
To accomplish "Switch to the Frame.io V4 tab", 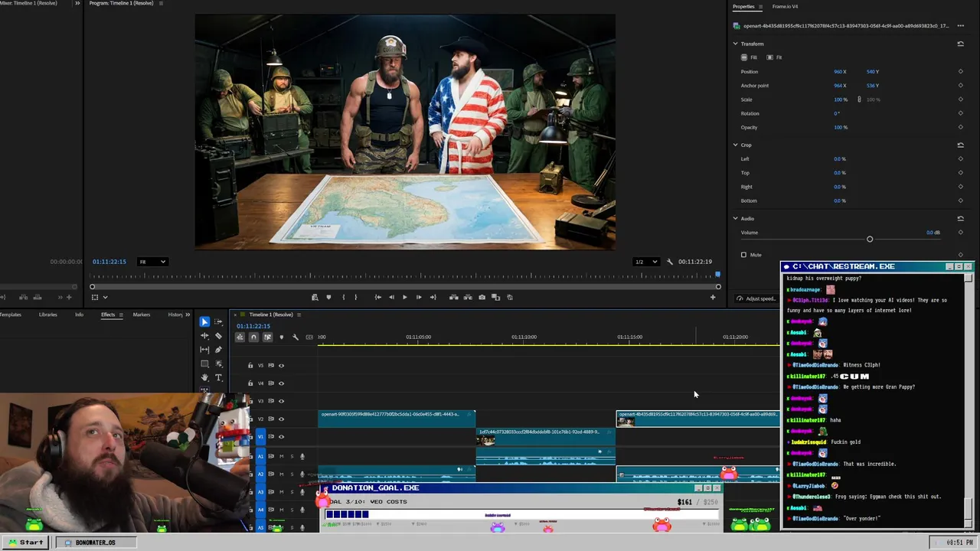I will 785,6.
